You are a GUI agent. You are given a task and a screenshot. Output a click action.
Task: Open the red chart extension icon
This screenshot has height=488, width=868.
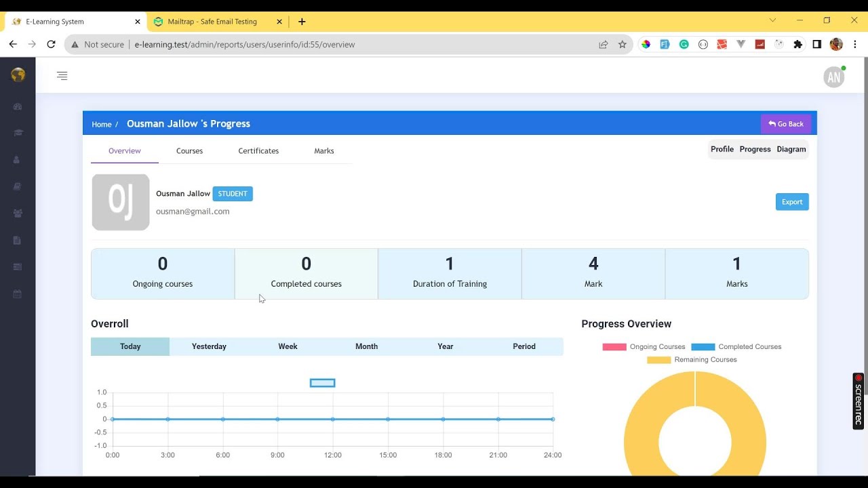coord(760,44)
